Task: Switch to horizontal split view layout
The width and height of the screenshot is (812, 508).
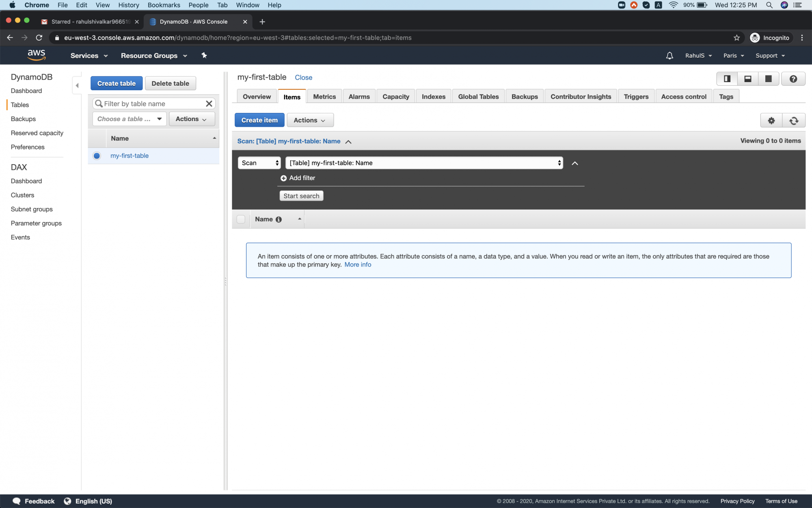Action: (x=747, y=78)
